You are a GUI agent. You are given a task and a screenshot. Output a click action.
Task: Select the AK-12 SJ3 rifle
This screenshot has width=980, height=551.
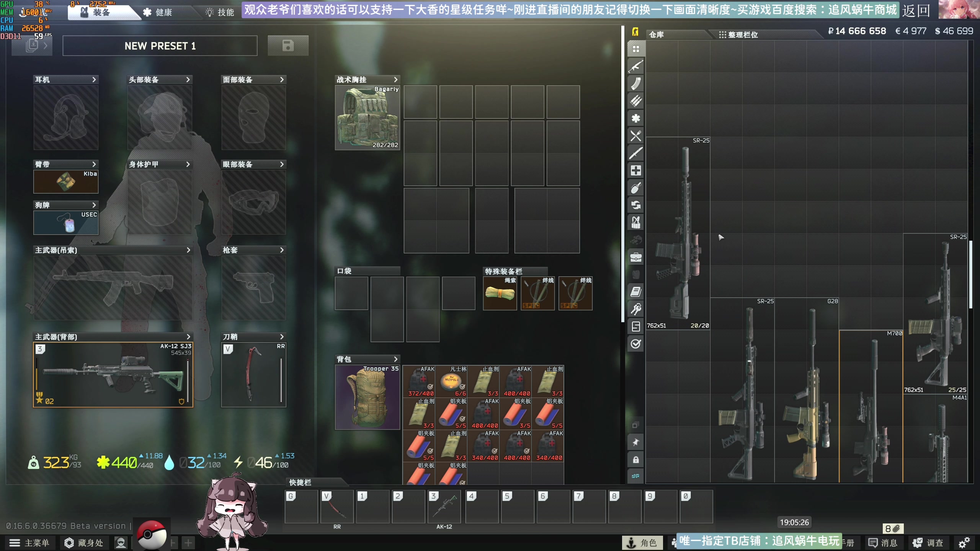(x=113, y=375)
